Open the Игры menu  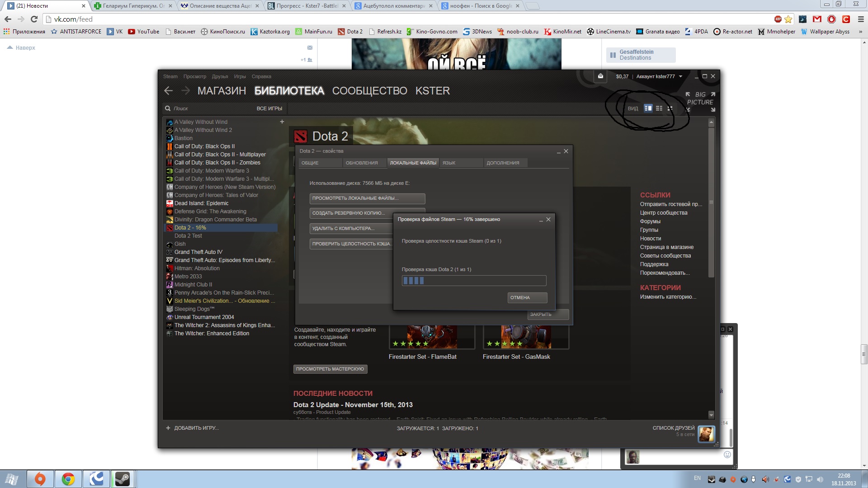pos(240,76)
